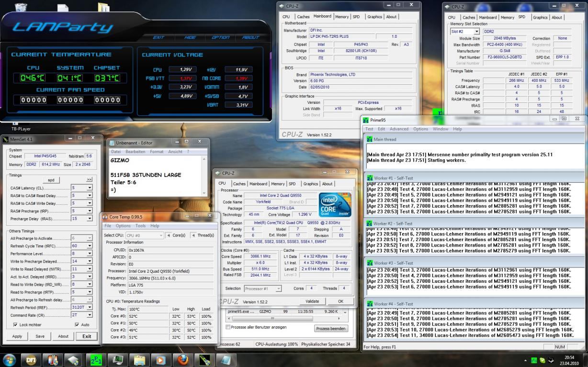Click the Editor (Notepad) title bar icon
This screenshot has height=367, width=588.
[x=112, y=143]
